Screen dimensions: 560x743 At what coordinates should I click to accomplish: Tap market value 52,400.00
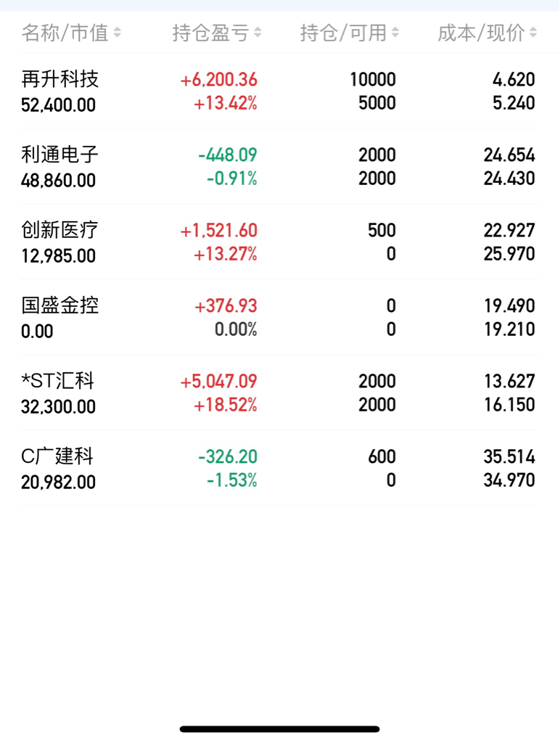pos(58,104)
